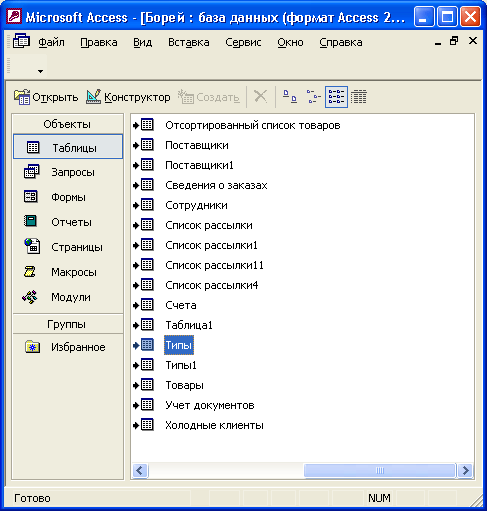Select the Типы1 table name
Screen dimensions: 487x511
[181, 365]
